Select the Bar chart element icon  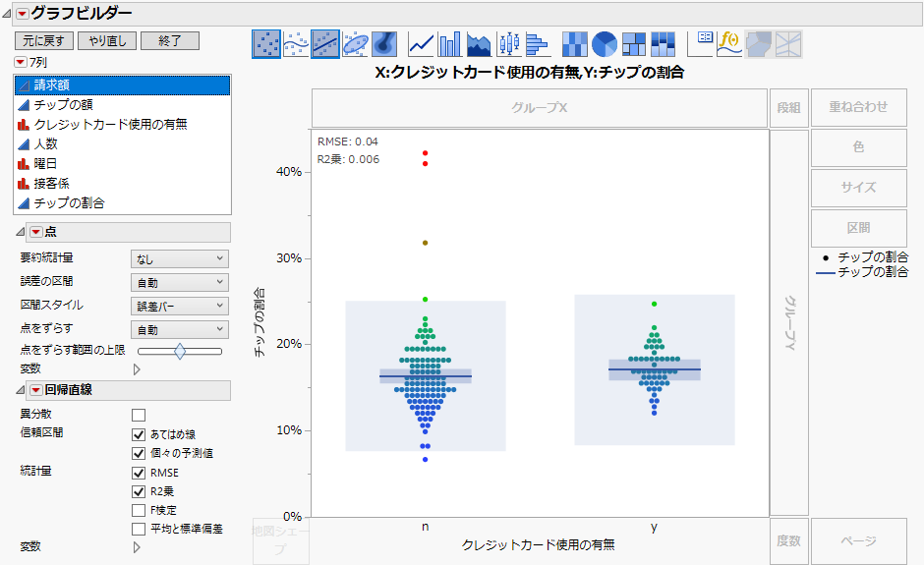point(449,44)
